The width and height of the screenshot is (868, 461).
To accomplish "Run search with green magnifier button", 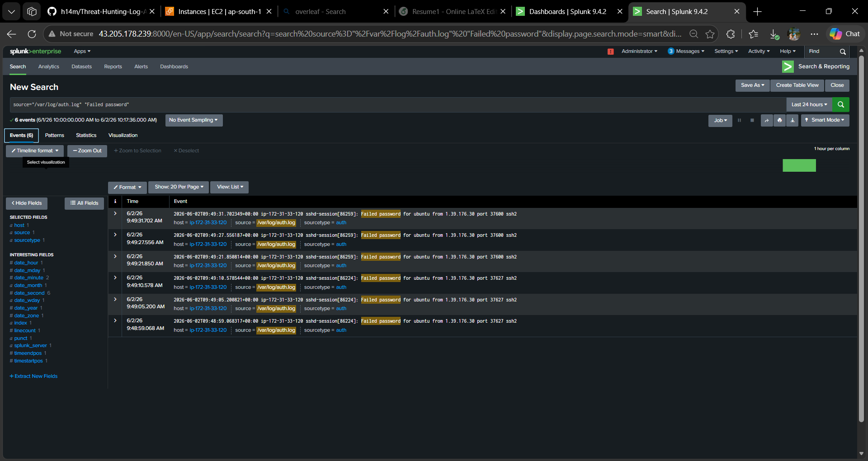I will tap(840, 104).
